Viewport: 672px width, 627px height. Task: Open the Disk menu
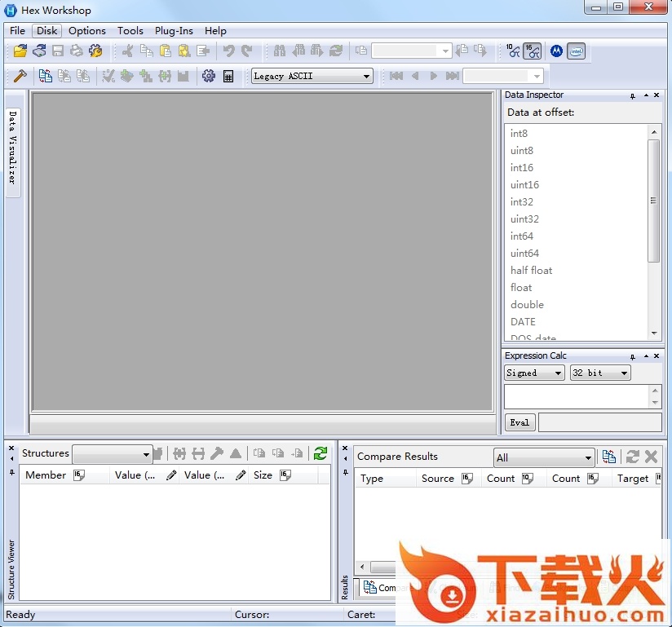pyautogui.click(x=46, y=31)
